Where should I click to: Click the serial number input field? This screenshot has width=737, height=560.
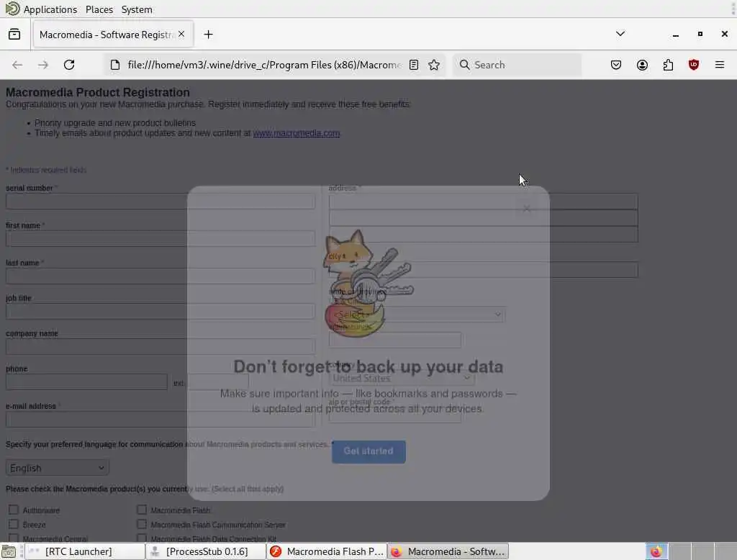(160, 202)
